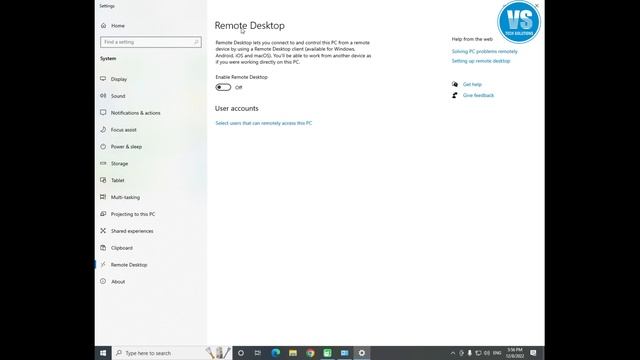
Task: Open the Action Center notifications icon
Action: pos(533,353)
